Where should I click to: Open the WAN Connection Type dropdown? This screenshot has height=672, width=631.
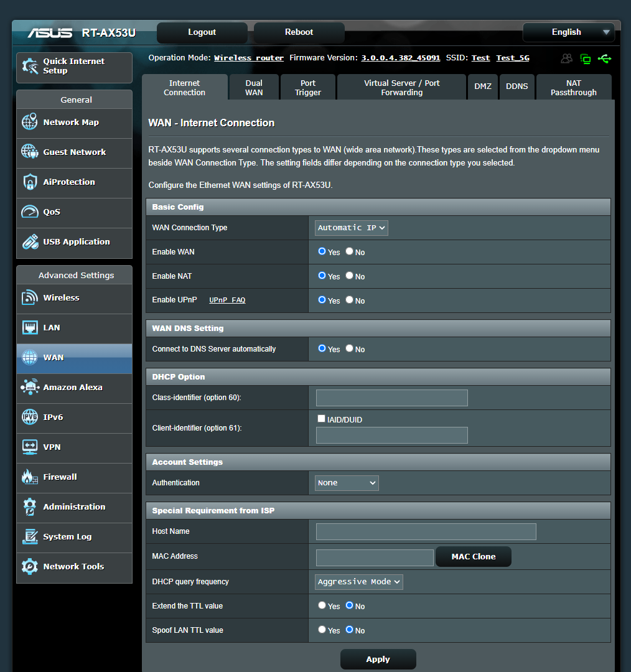352,228
